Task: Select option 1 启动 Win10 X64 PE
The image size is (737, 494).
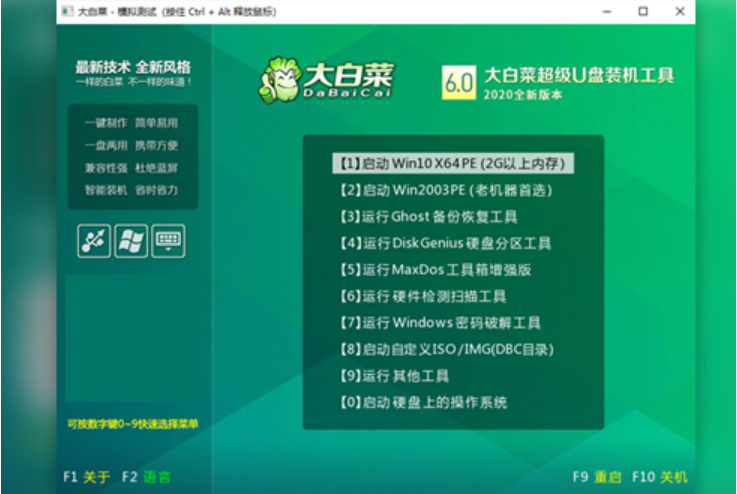Action: [x=453, y=163]
